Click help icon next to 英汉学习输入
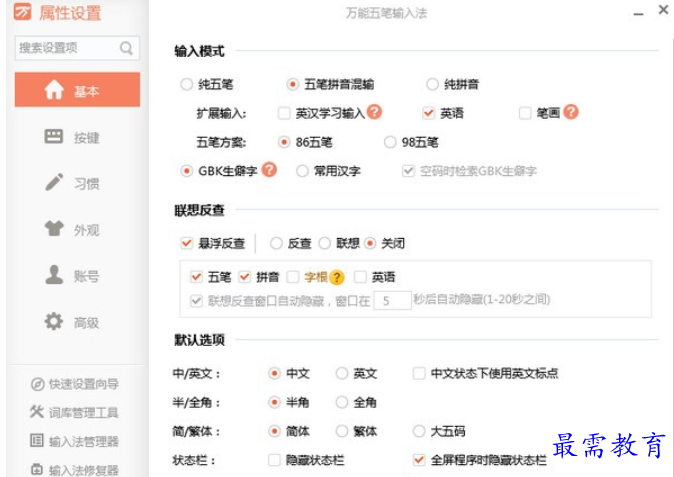Screen dimensions: 674x477 point(374,112)
